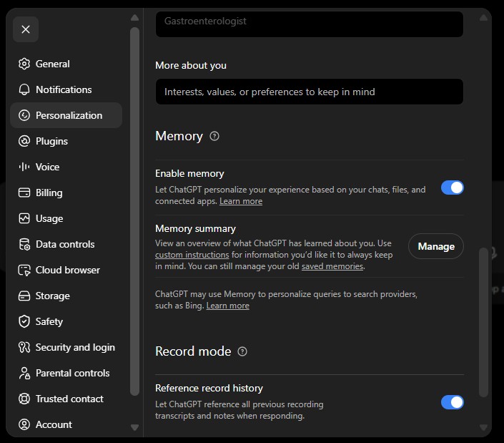This screenshot has width=504, height=443.
Task: Open the saved memories link
Action: pyautogui.click(x=332, y=266)
